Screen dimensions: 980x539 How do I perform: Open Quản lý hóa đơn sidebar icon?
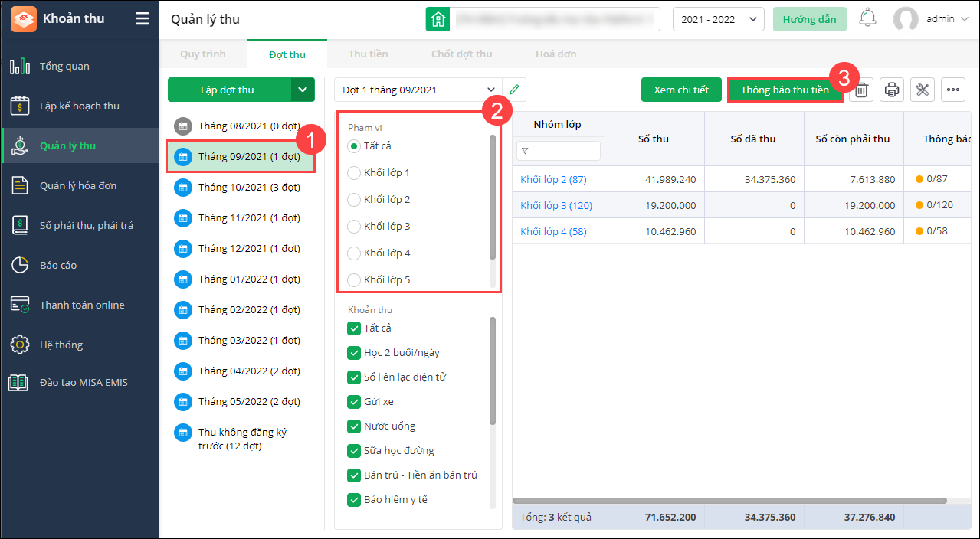point(20,185)
